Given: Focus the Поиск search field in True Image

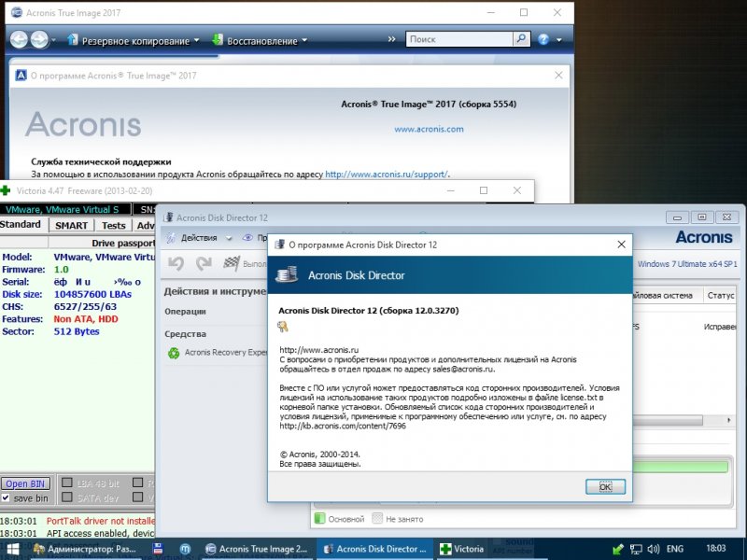Looking at the screenshot, I should [459, 39].
